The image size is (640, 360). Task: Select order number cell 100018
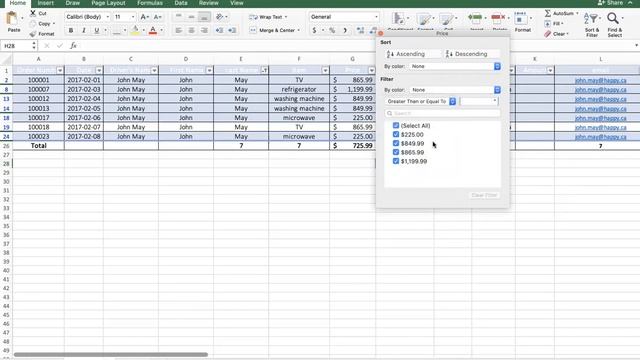pos(39,127)
